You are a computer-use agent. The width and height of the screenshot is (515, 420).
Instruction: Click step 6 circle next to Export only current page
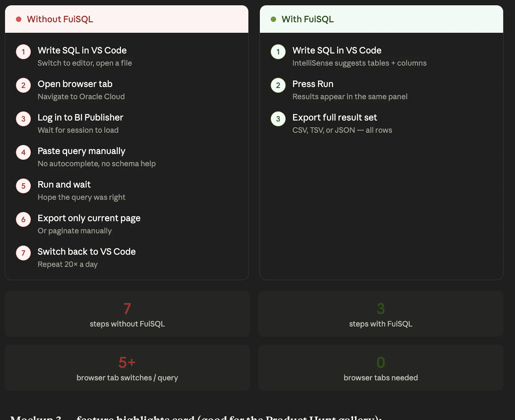(x=23, y=219)
